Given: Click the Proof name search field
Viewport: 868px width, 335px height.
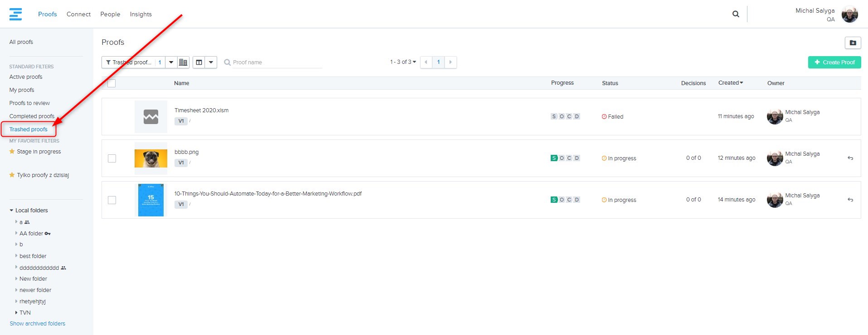Looking at the screenshot, I should (x=276, y=62).
